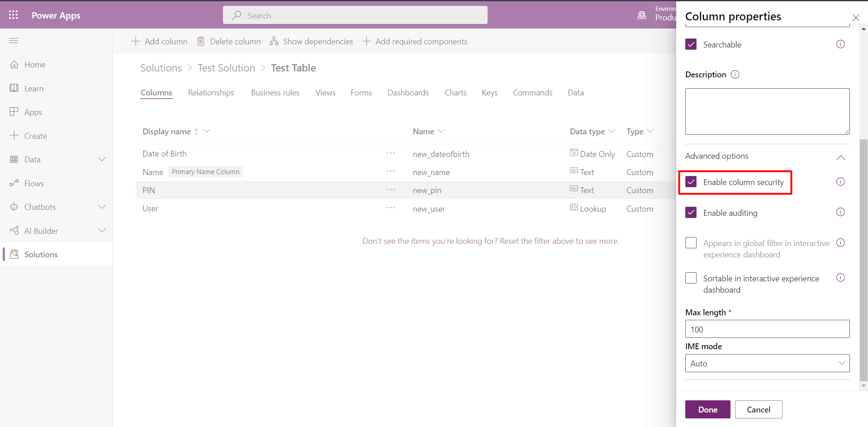Disable the Enable column security checkbox
868x427 pixels.
(691, 182)
